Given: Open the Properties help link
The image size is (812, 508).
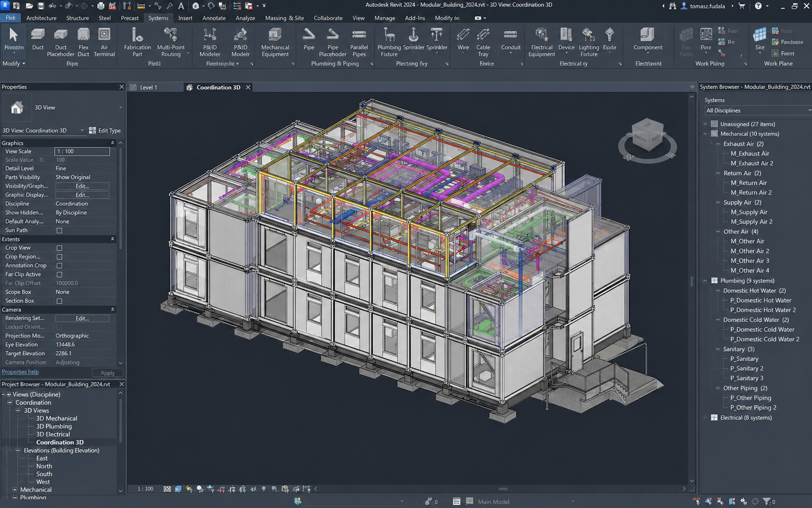Looking at the screenshot, I should (20, 372).
